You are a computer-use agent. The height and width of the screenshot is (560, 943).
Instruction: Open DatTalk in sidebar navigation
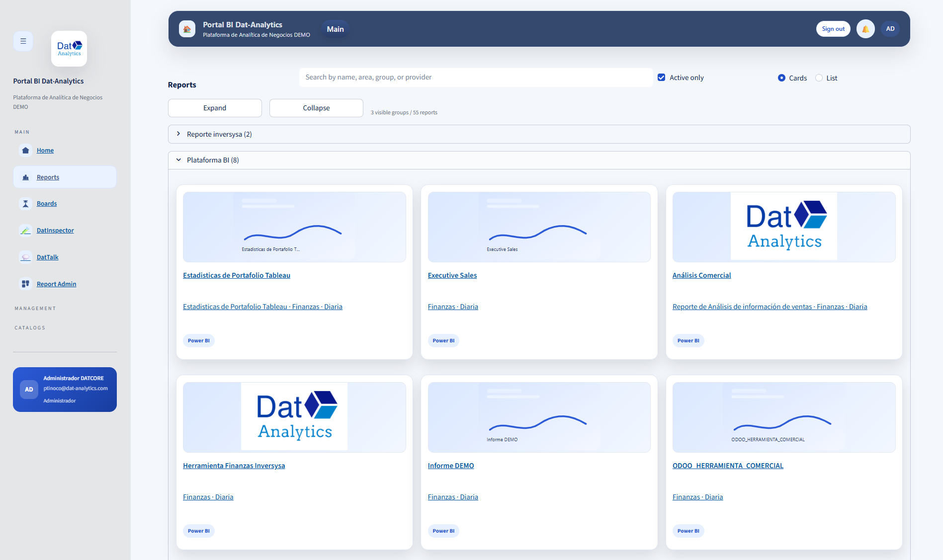[48, 257]
